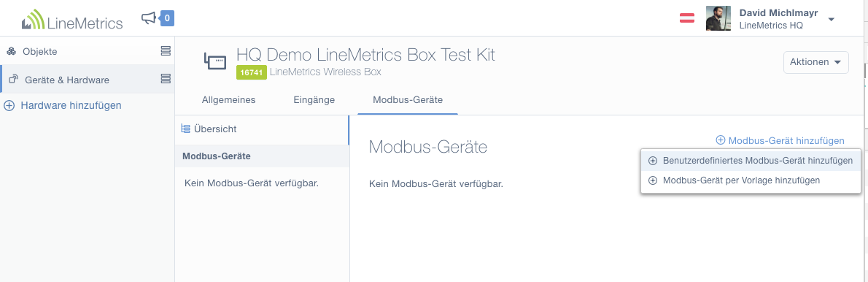Click the LineMetrics logo
The height and width of the screenshot is (282, 868).
[72, 20]
